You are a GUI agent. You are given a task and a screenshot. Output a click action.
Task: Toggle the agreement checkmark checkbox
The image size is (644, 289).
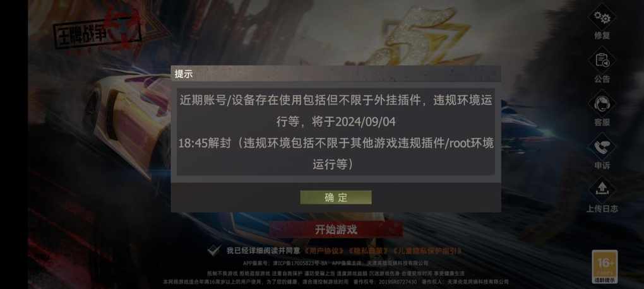213,250
